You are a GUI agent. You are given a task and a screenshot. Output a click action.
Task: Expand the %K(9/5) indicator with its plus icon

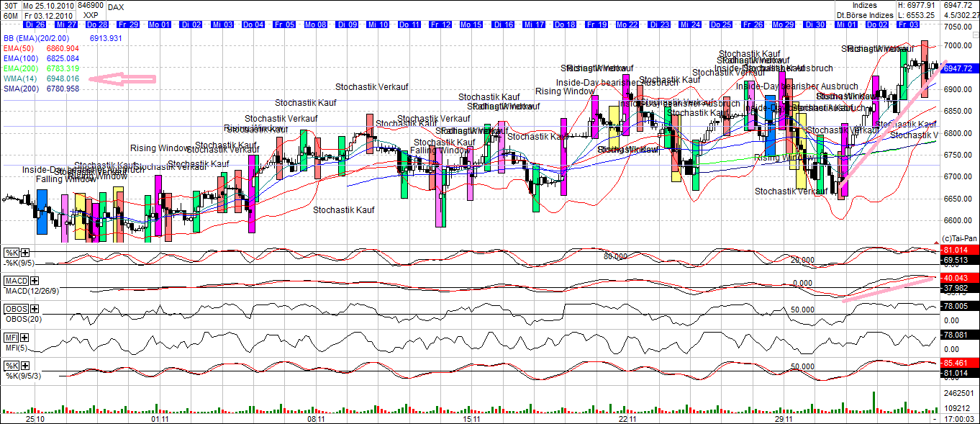pyautogui.click(x=25, y=253)
